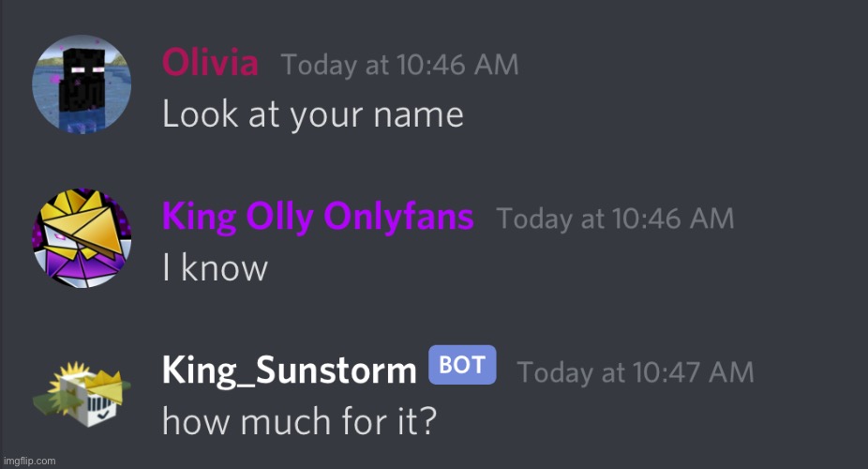Click the '10:47 AM' time text
This screenshot has width=868, height=469.
[x=694, y=372]
